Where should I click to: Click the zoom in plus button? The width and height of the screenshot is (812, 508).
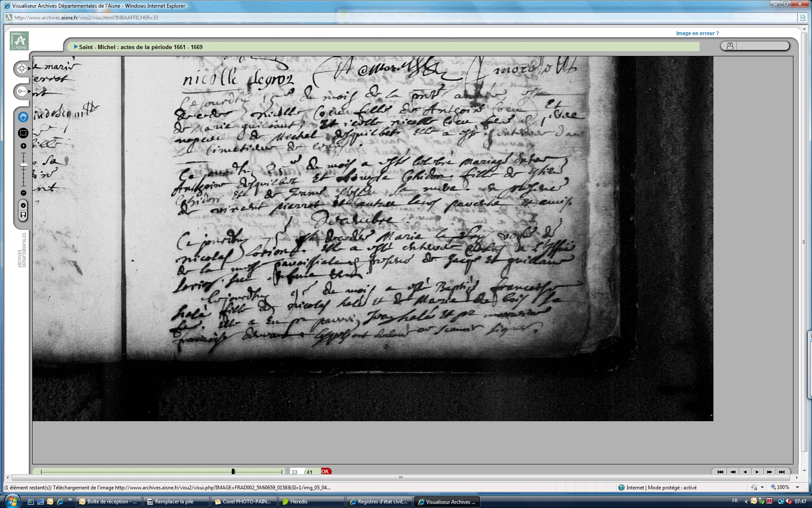23,146
